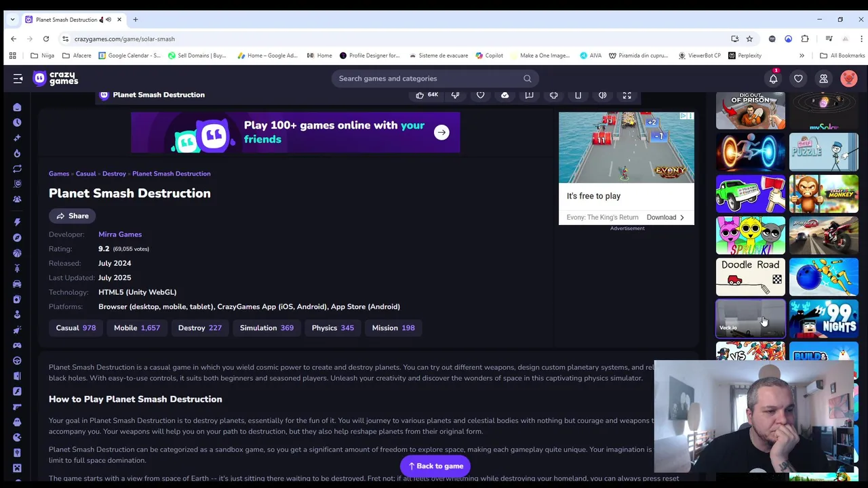Select the Mobile 1,657 tag
868x488 pixels.
(x=137, y=328)
